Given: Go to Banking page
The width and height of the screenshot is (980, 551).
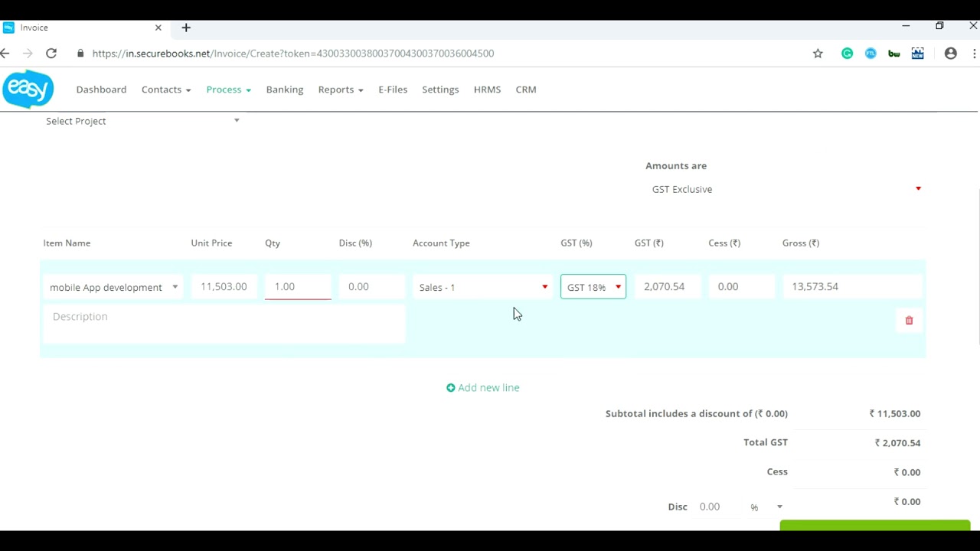Looking at the screenshot, I should [285, 90].
